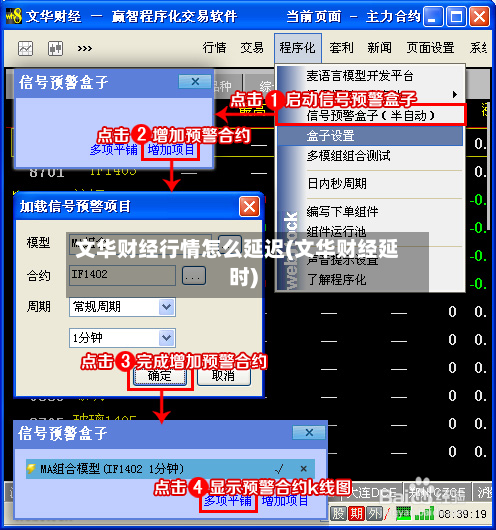This screenshot has width=496, height=530.
Task: Open the 新闻 menu
Action: coord(379,48)
